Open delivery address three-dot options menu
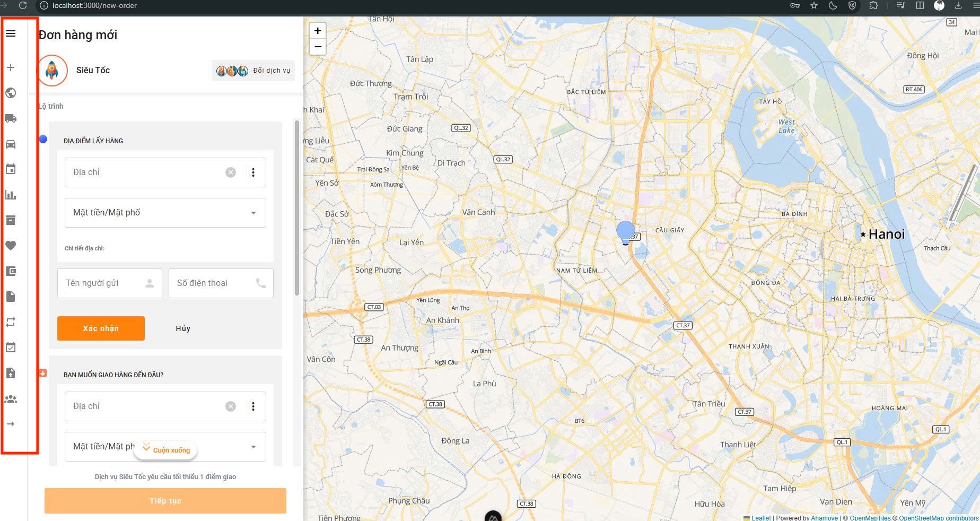This screenshot has height=521, width=980. [253, 406]
